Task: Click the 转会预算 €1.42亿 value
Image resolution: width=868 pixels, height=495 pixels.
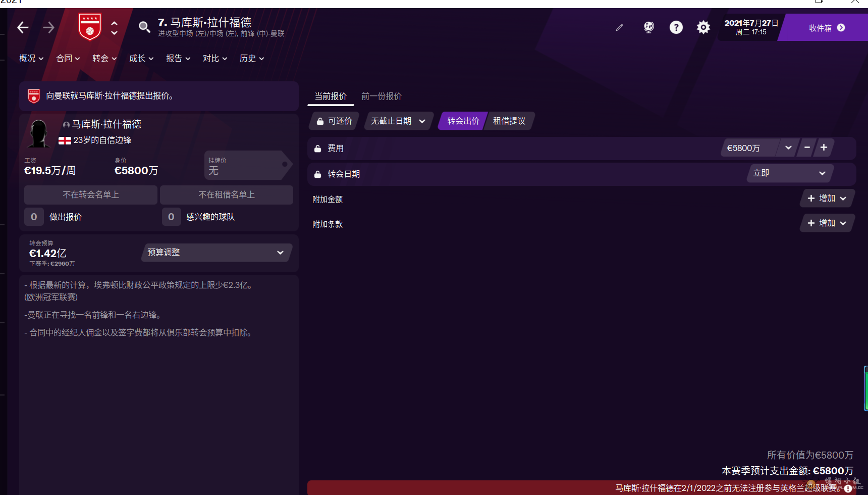Action: (x=48, y=254)
